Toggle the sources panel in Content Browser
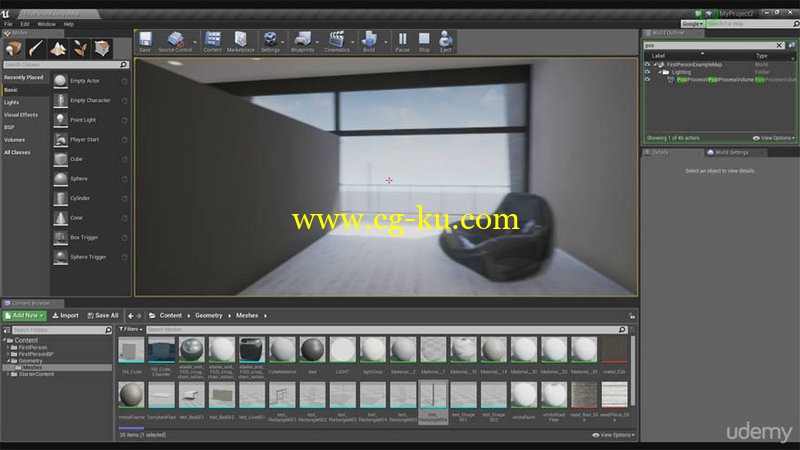 tap(7, 330)
